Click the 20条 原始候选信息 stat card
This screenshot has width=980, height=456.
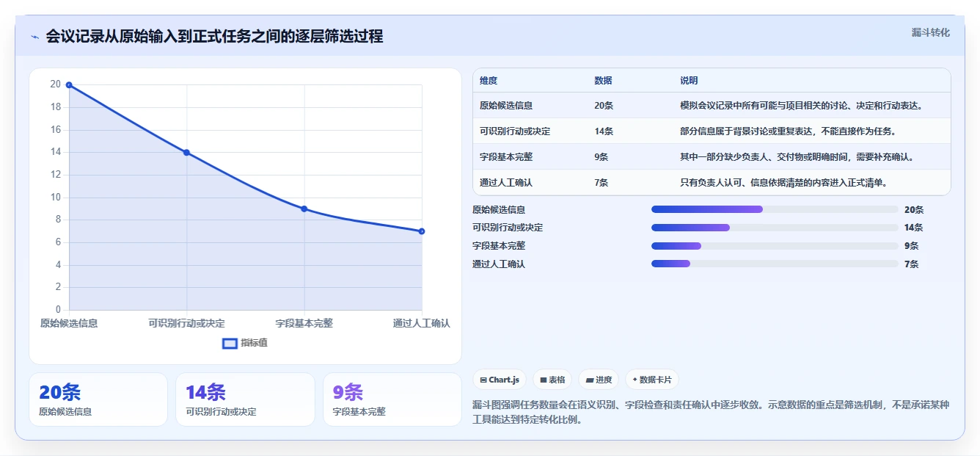[x=98, y=399]
